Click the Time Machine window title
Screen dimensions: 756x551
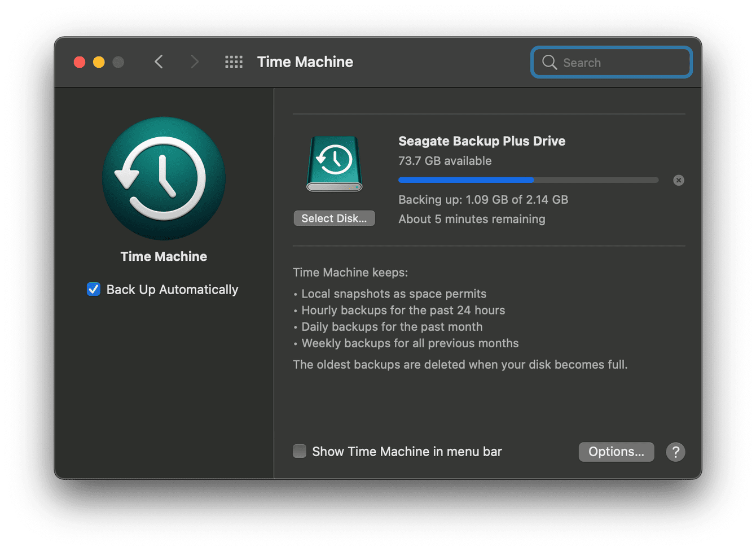(305, 62)
